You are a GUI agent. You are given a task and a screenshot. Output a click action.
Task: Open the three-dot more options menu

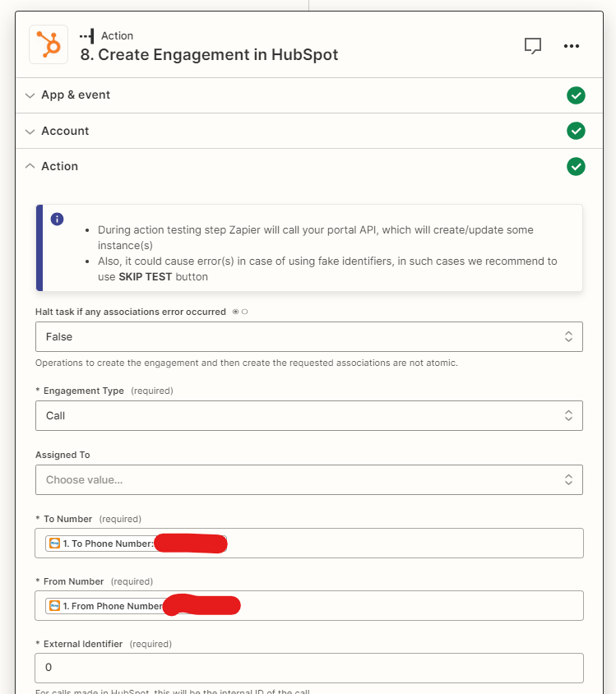572,46
